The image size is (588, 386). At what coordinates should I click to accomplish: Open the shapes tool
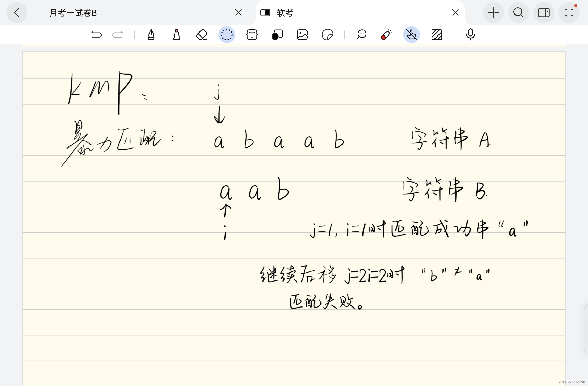[x=277, y=35]
